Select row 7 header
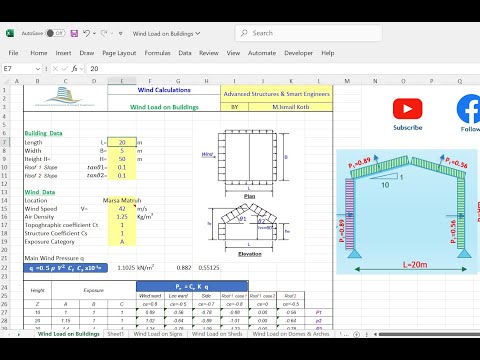The height and width of the screenshot is (360, 480). pos(5,142)
